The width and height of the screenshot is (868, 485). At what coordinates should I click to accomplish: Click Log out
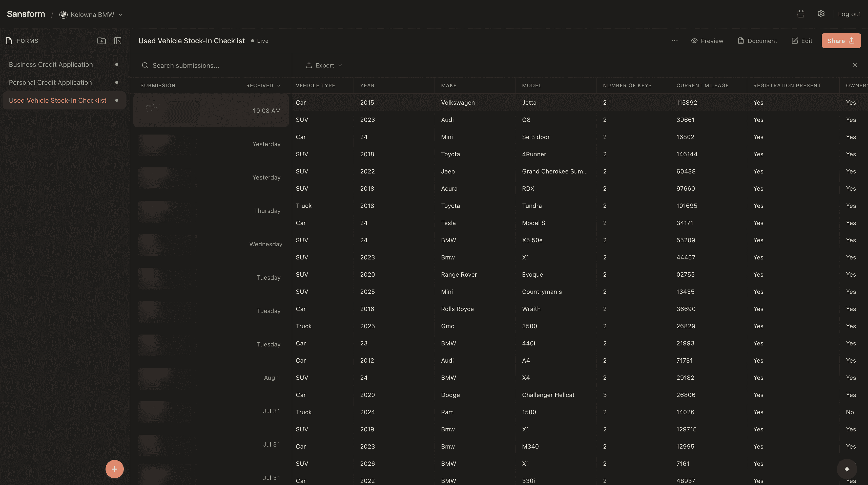(849, 14)
